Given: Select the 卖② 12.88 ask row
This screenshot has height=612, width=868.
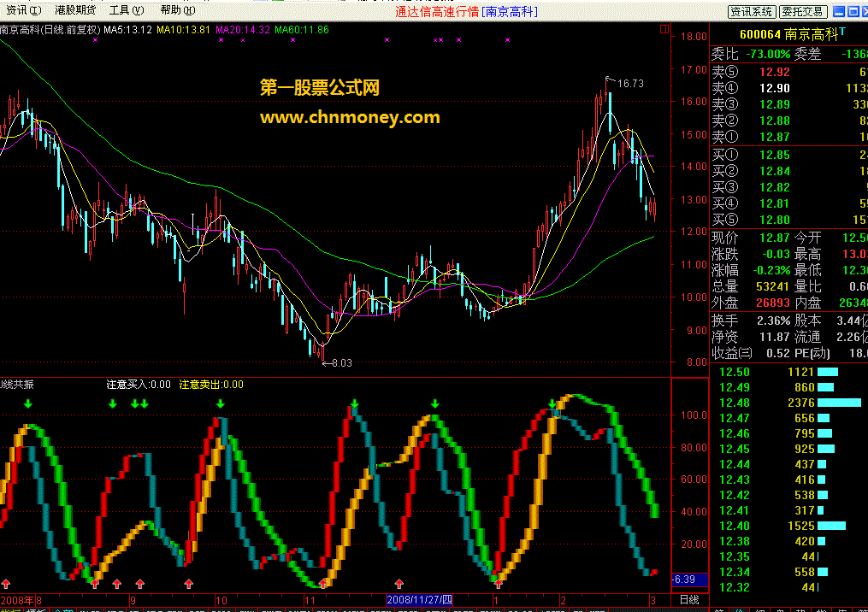Looking at the screenshot, I should [788, 121].
